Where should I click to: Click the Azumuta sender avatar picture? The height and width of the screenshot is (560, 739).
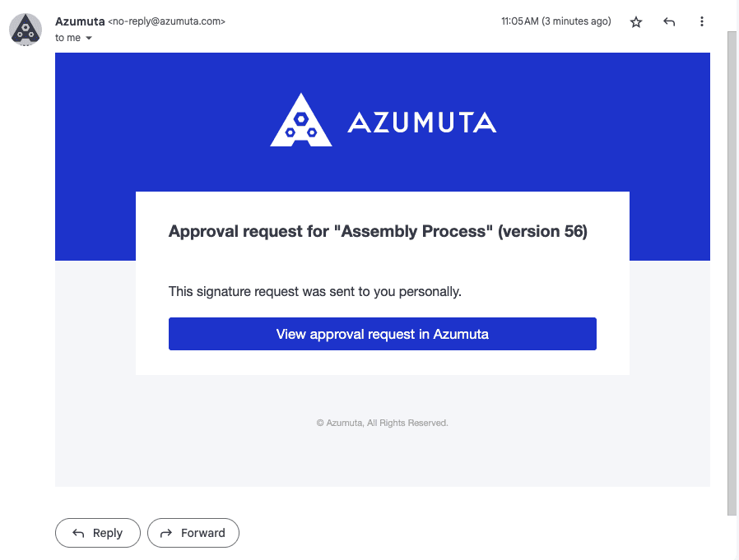click(26, 30)
